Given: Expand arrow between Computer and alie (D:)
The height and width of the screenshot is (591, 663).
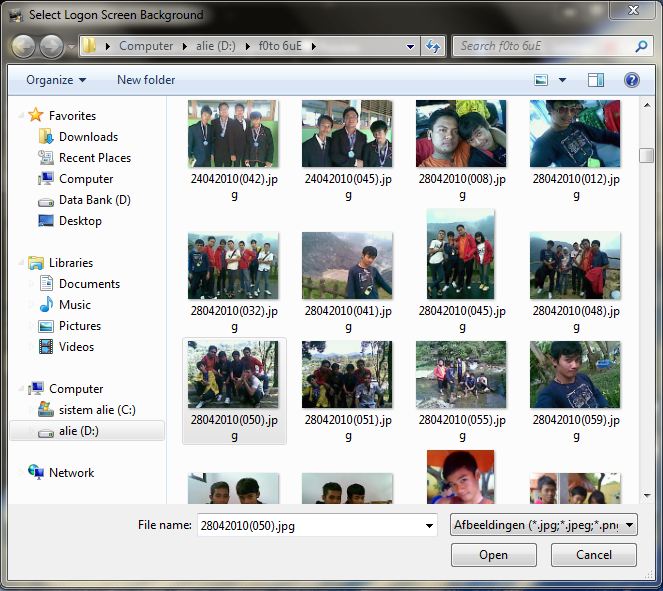Looking at the screenshot, I should pyautogui.click(x=184, y=46).
